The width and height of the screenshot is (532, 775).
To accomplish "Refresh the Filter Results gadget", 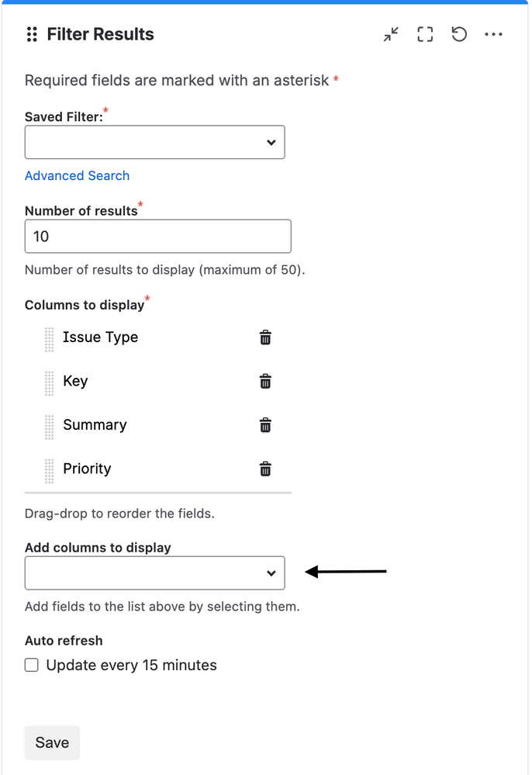I will click(459, 34).
